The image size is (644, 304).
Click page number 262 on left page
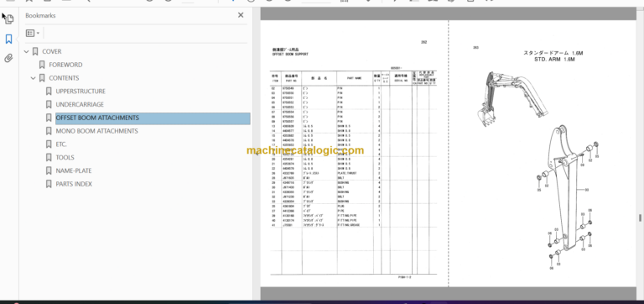point(423,42)
